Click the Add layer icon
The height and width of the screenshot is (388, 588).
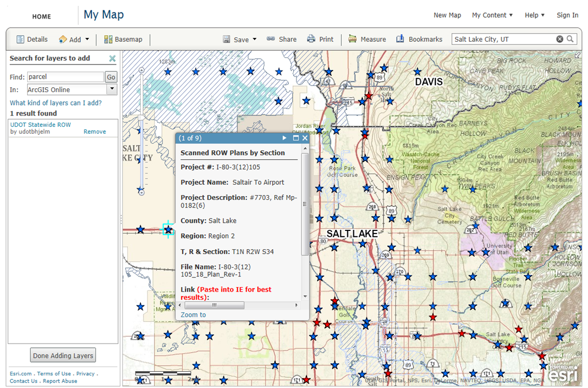pyautogui.click(x=63, y=40)
